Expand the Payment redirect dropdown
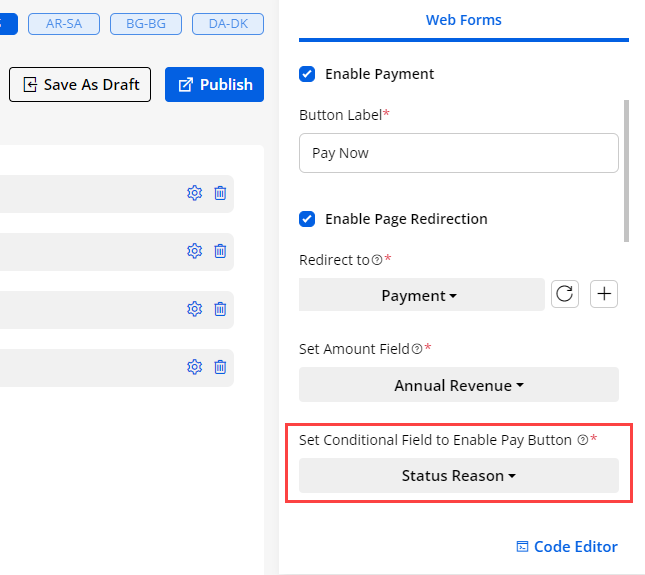The height and width of the screenshot is (575, 645). (x=421, y=295)
